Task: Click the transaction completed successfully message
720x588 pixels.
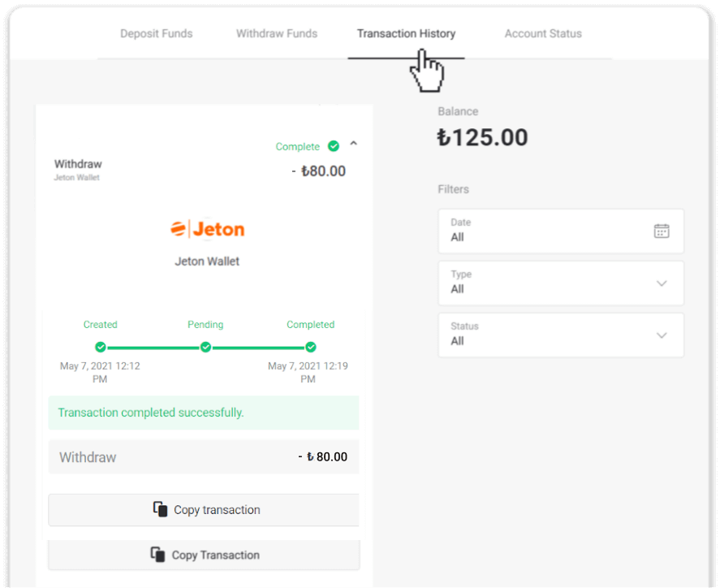Action: (x=203, y=413)
